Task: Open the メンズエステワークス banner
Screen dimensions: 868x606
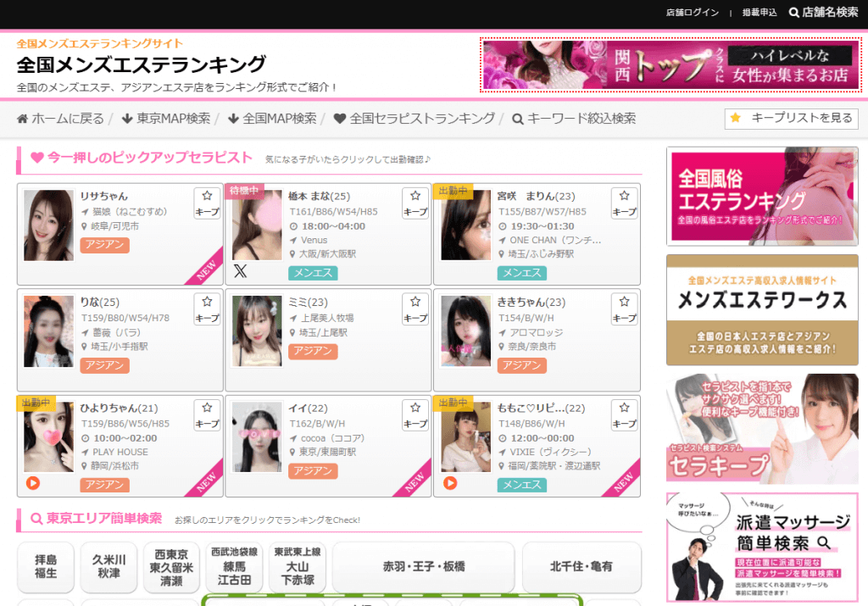Action: click(762, 298)
